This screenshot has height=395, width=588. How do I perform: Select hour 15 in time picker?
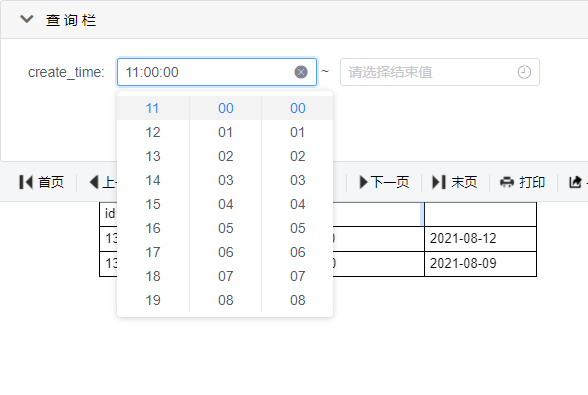coord(153,204)
